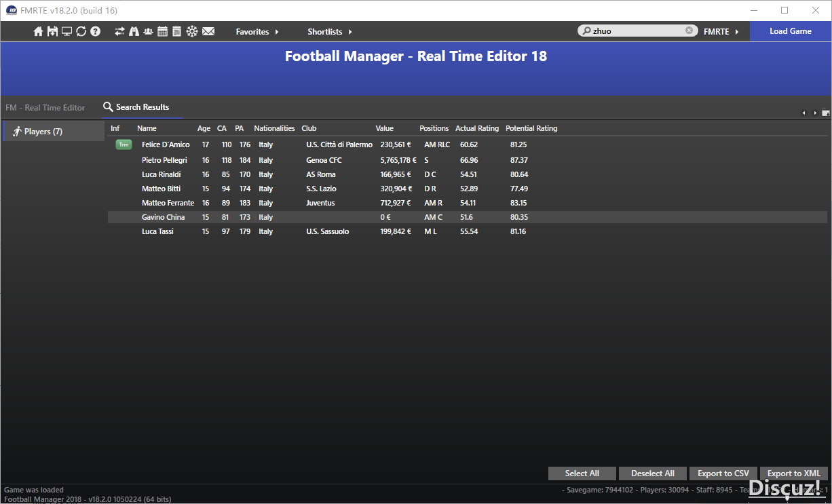Select the Luca Tassi player row
Viewport: 832px width, 504px height.
pos(468,231)
